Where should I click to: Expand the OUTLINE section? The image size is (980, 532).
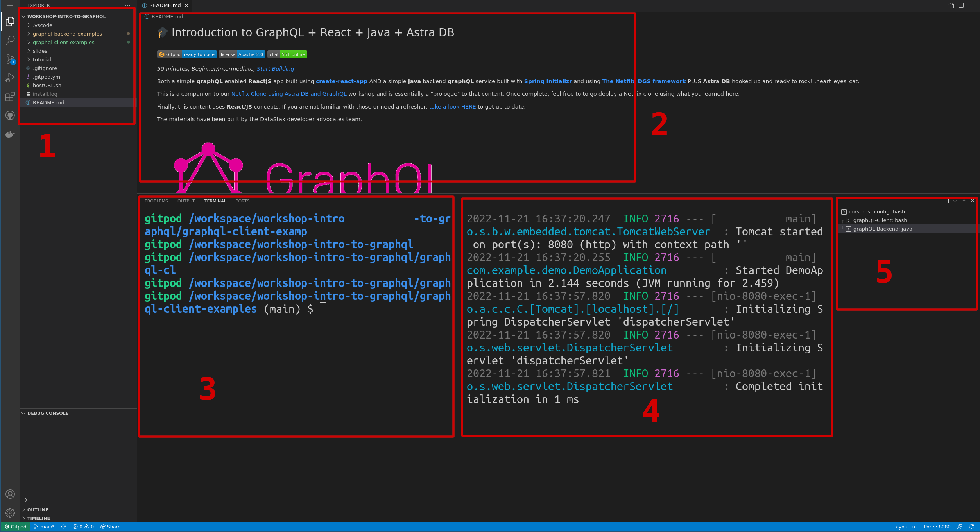(38, 510)
